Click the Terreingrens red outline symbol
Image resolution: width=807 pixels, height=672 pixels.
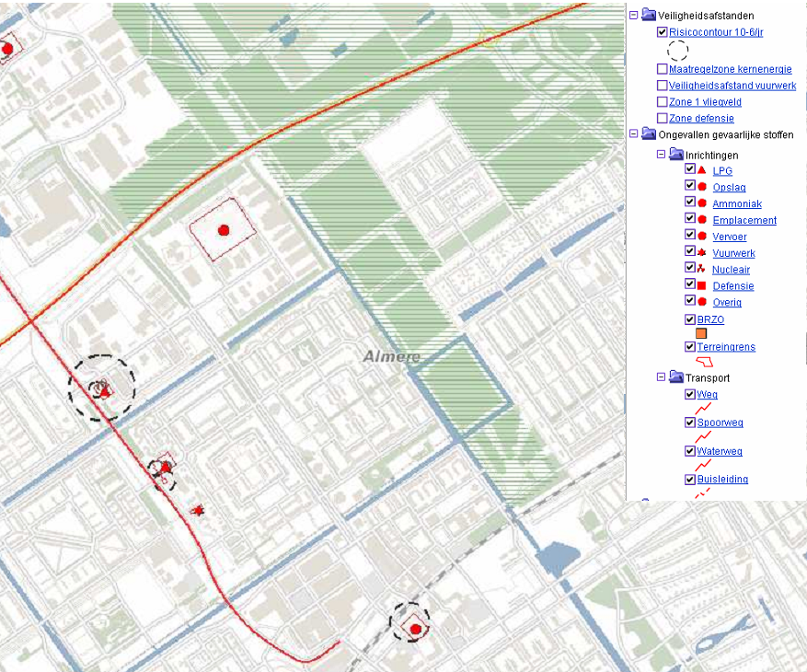(x=705, y=362)
